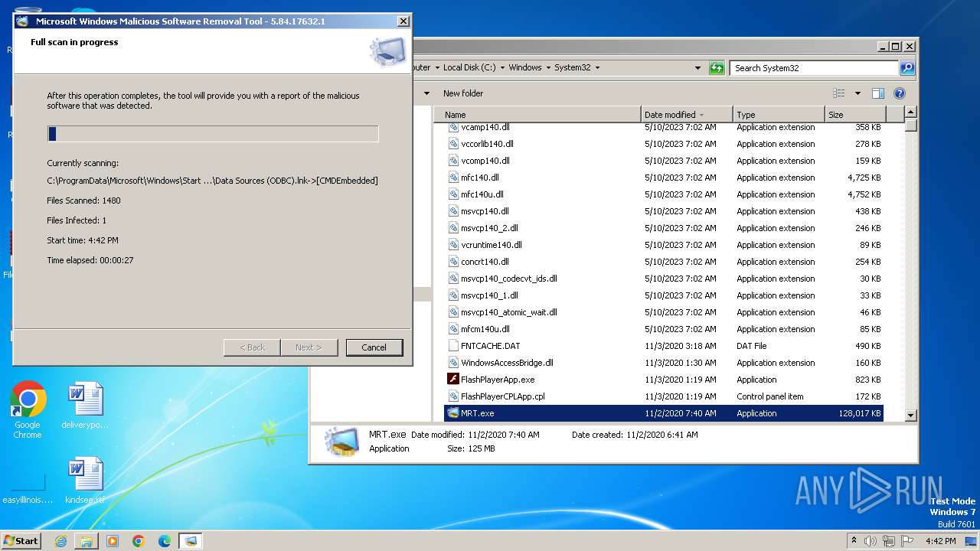Open the view options dropdown arrow
Image resolution: width=980 pixels, height=551 pixels.
[x=857, y=93]
